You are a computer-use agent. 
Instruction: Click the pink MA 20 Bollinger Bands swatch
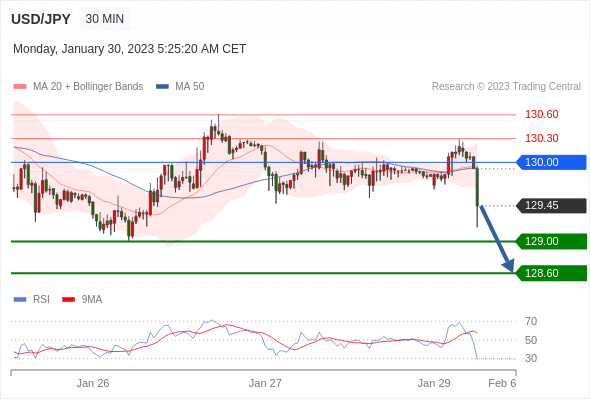click(x=20, y=87)
